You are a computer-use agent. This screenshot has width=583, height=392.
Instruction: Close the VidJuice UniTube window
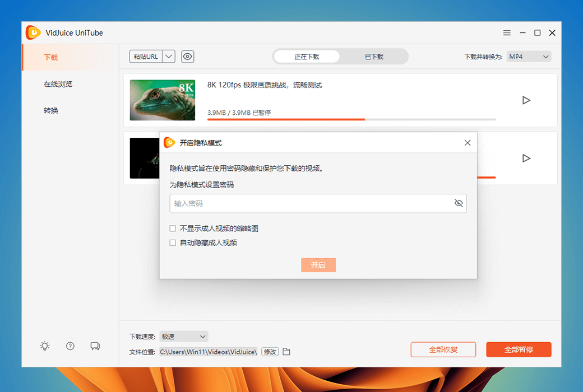point(552,32)
